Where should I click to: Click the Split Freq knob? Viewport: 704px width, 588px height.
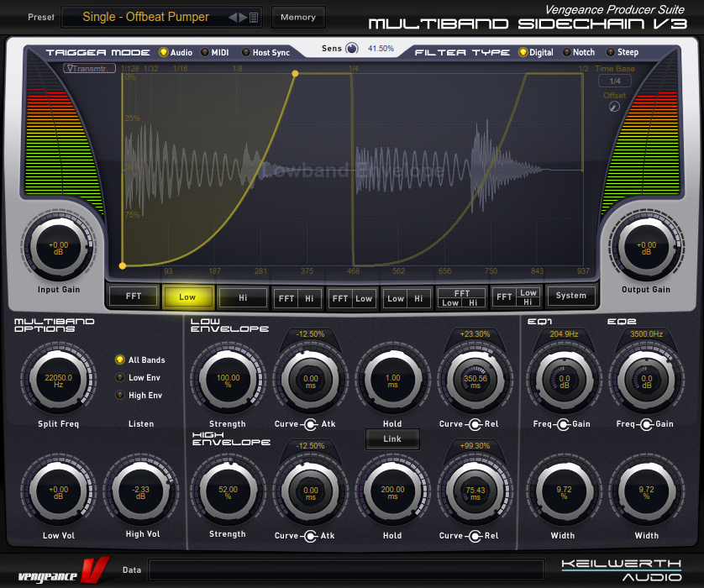click(x=59, y=381)
